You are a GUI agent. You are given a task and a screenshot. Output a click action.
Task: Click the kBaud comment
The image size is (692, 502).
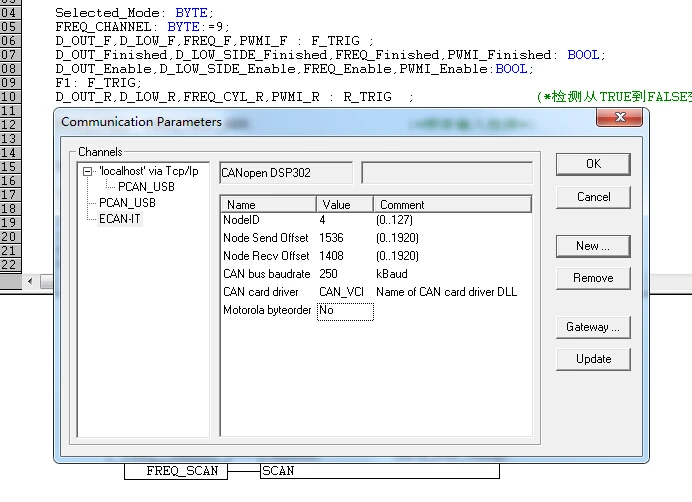391,274
